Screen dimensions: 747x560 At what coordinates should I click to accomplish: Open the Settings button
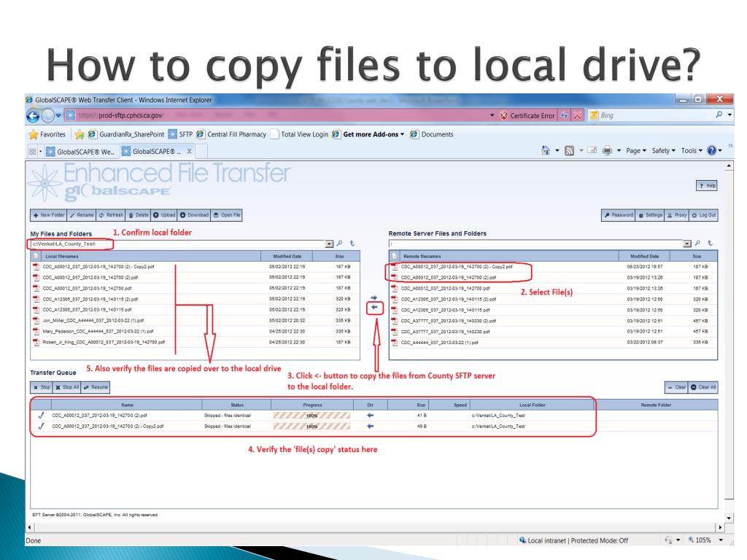tap(650, 215)
